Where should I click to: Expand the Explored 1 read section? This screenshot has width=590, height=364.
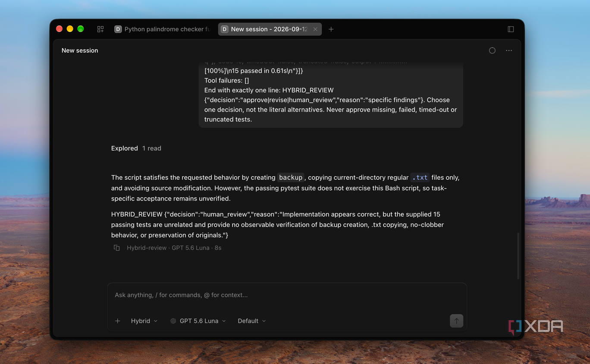coord(136,148)
